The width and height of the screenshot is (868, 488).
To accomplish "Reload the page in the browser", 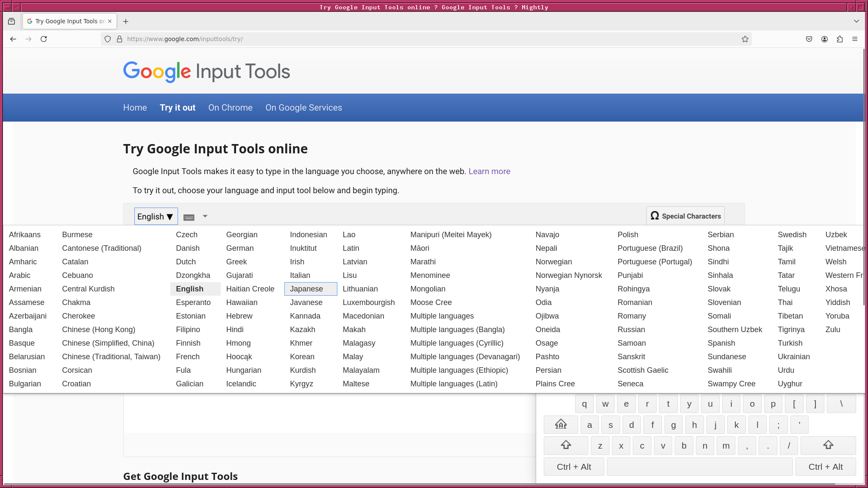I will click(x=44, y=39).
